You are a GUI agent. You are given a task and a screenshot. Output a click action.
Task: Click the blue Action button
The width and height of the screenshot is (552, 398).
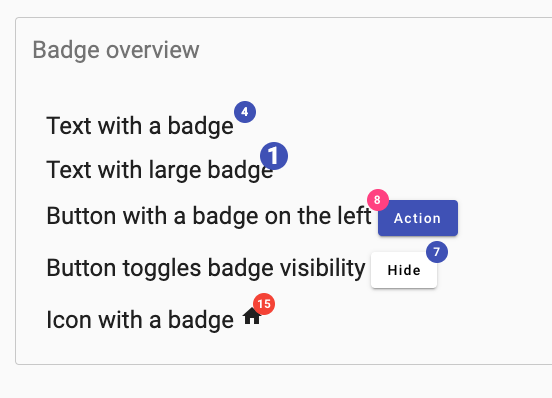pyautogui.click(x=418, y=218)
